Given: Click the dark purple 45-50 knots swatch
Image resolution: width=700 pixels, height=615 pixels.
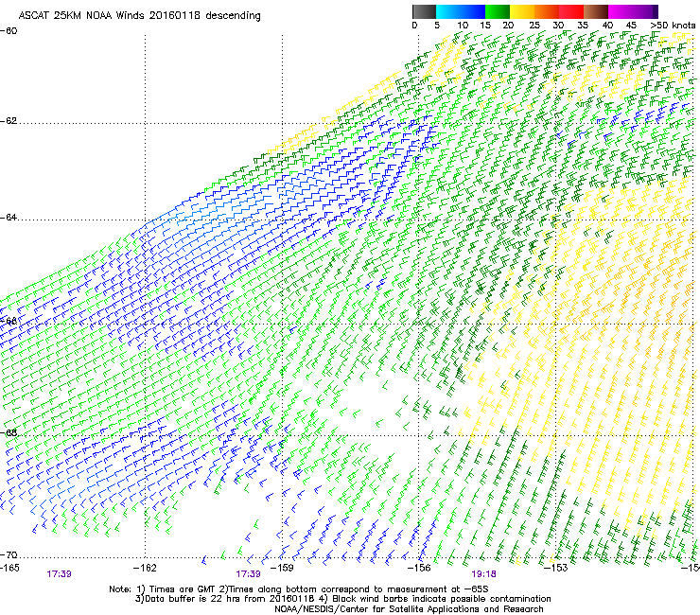Looking at the screenshot, I should pos(645,11).
